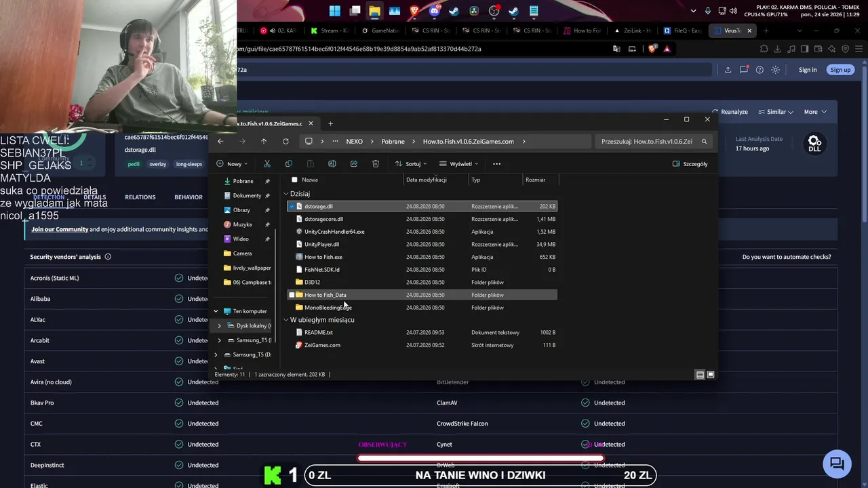
Task: Click the Delete trash icon in Explorer
Action: [x=376, y=163]
